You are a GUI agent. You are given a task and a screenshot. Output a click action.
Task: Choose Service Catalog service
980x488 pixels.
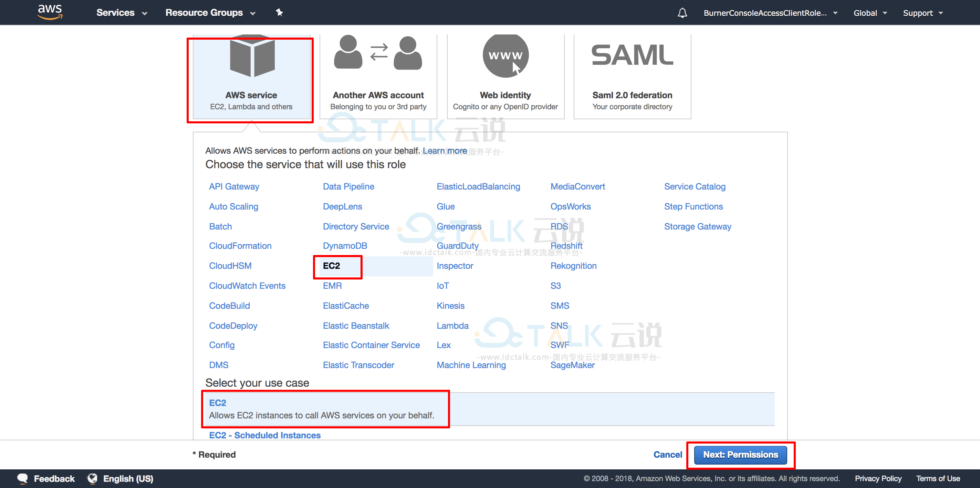[695, 186]
